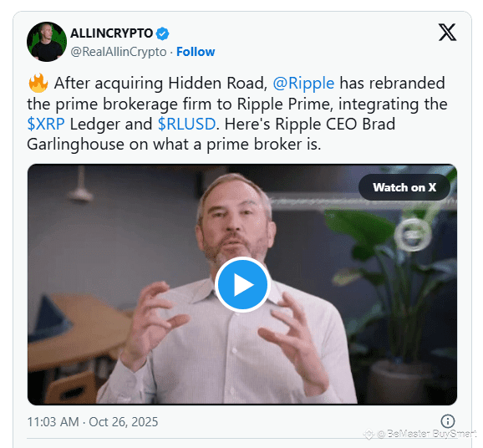This screenshot has width=483, height=448.
Task: Open the 11:03 AM timestamp link
Action: (53, 422)
